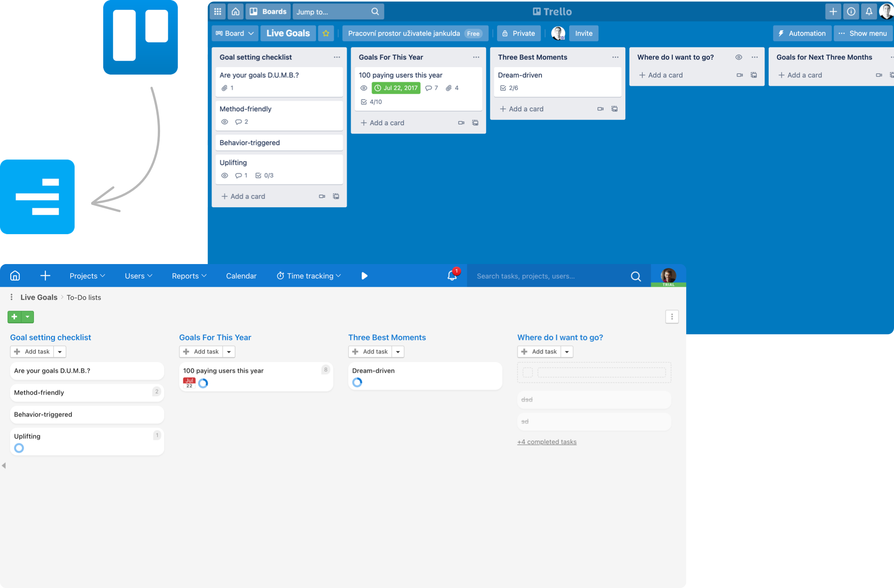The image size is (894, 588).
Task: Click Private visibility button
Action: pyautogui.click(x=519, y=33)
